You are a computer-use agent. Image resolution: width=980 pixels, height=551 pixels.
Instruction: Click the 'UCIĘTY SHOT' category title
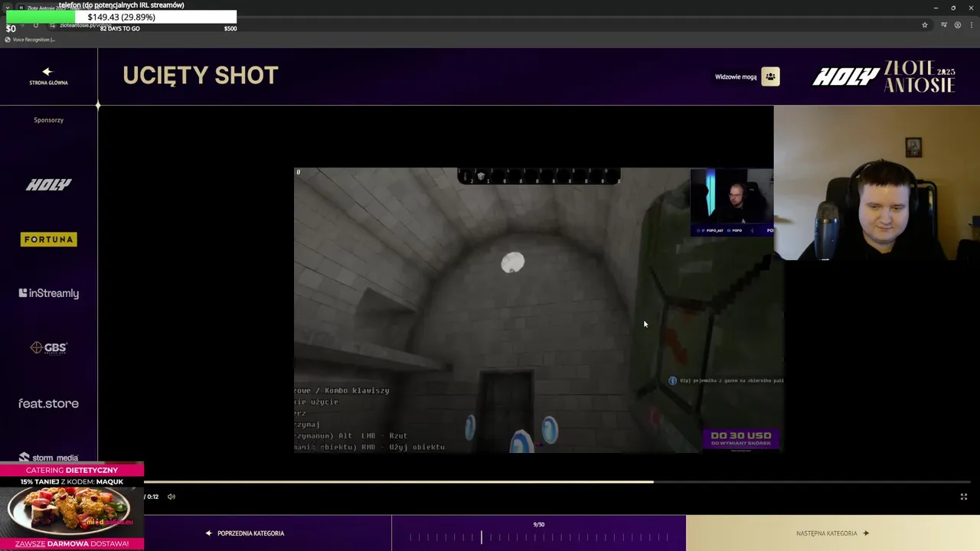[x=201, y=75]
